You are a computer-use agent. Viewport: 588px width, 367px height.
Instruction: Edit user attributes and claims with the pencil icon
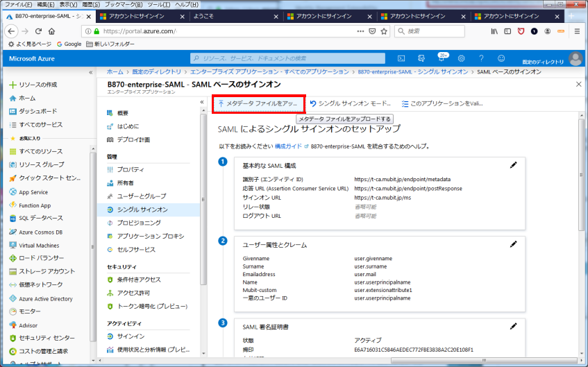(514, 244)
